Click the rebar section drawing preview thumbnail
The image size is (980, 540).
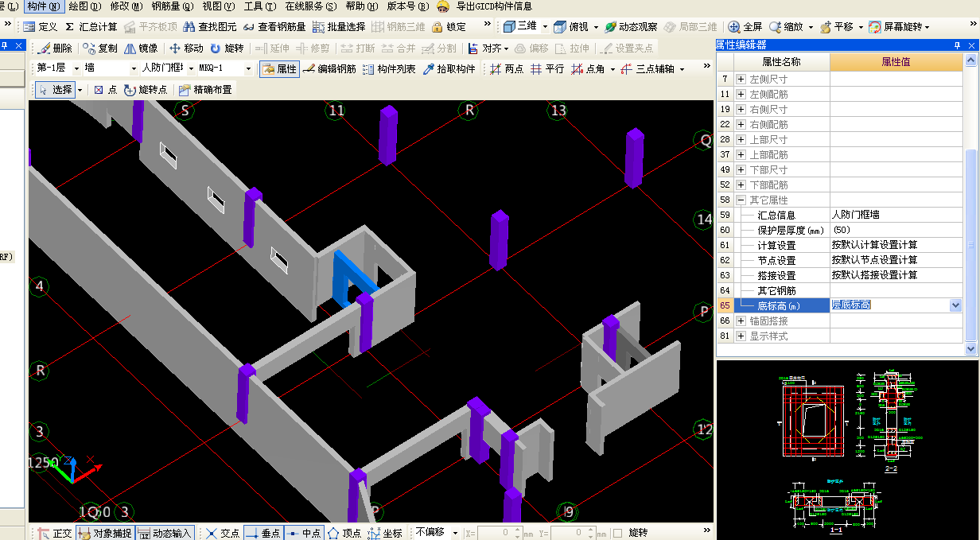pos(847,451)
